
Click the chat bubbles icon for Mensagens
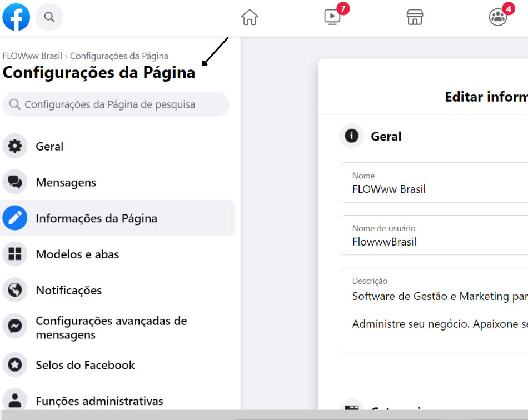(15, 182)
